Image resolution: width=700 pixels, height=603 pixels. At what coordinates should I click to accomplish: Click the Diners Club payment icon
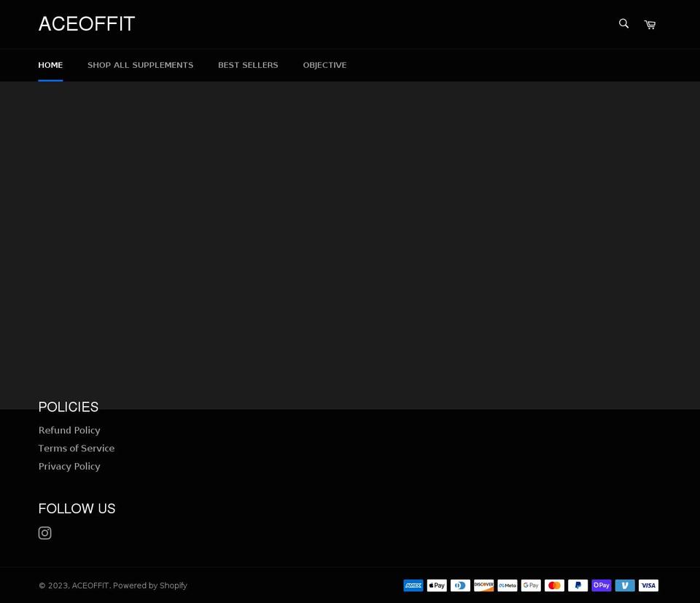coord(460,586)
